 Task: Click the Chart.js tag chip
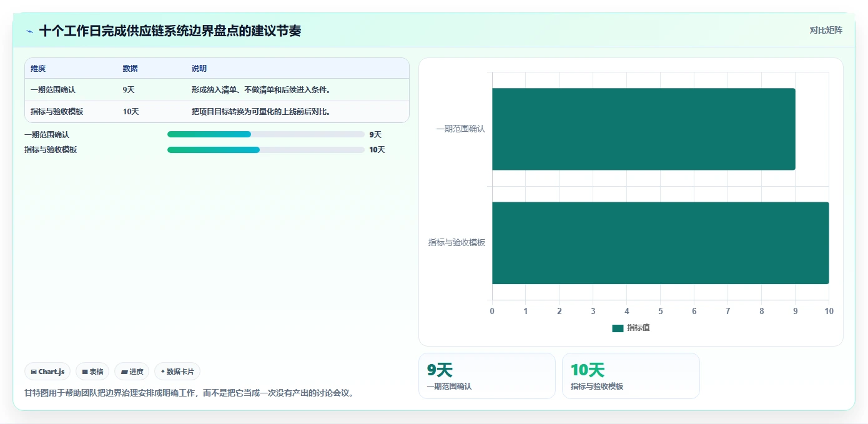coord(47,372)
